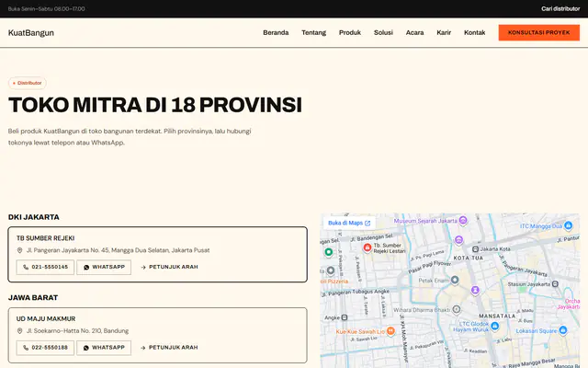Viewport: 588px width, 368px height.
Task: Click the Distributor badge label
Action: [27, 83]
